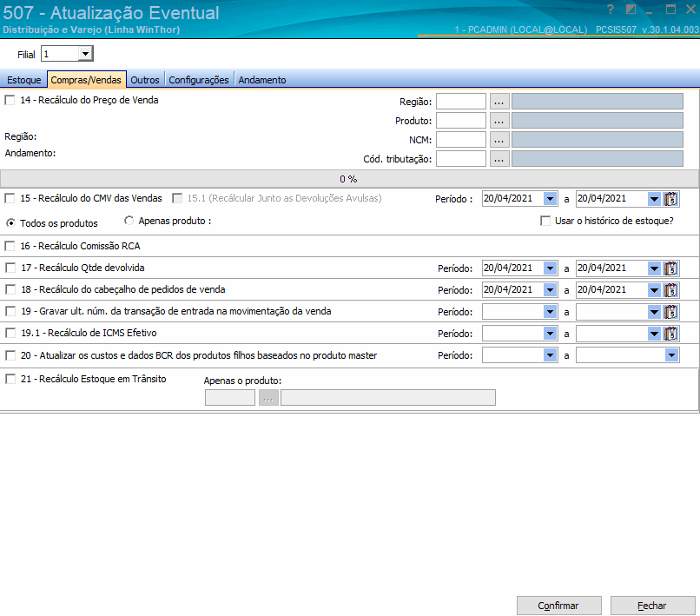Open item 19.1 start date dropdown
700x616 pixels.
tap(550, 334)
